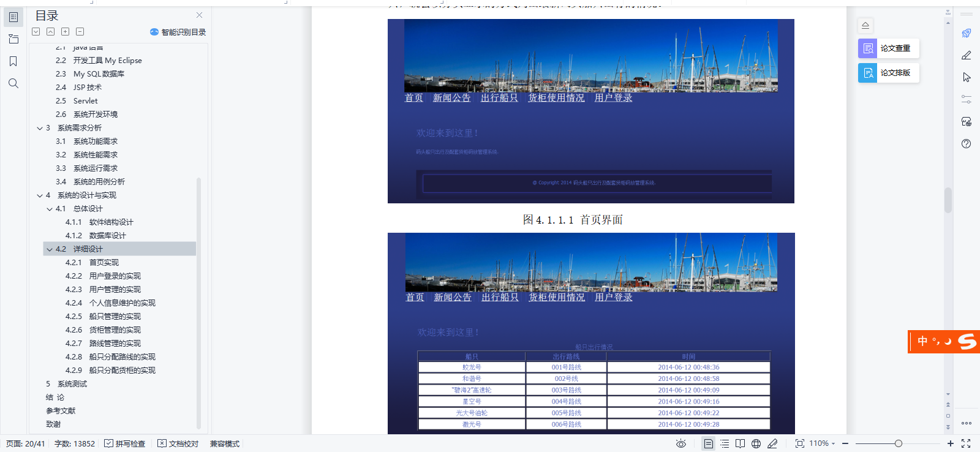Screen dimensions: 980x452
Task: Collapse the 4.2 详细设计 tree node
Action: pyautogui.click(x=50, y=249)
